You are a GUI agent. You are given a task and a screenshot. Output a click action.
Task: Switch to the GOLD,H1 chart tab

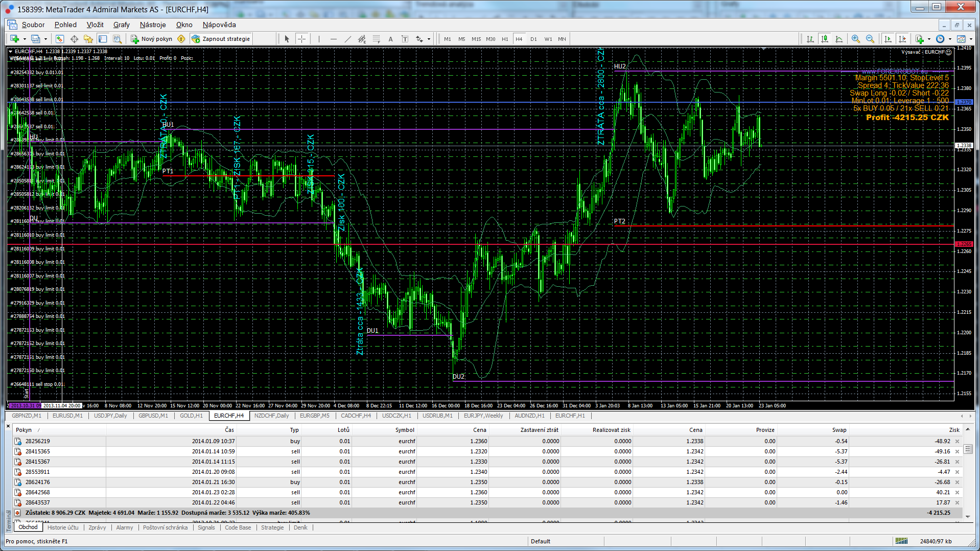[x=191, y=416]
